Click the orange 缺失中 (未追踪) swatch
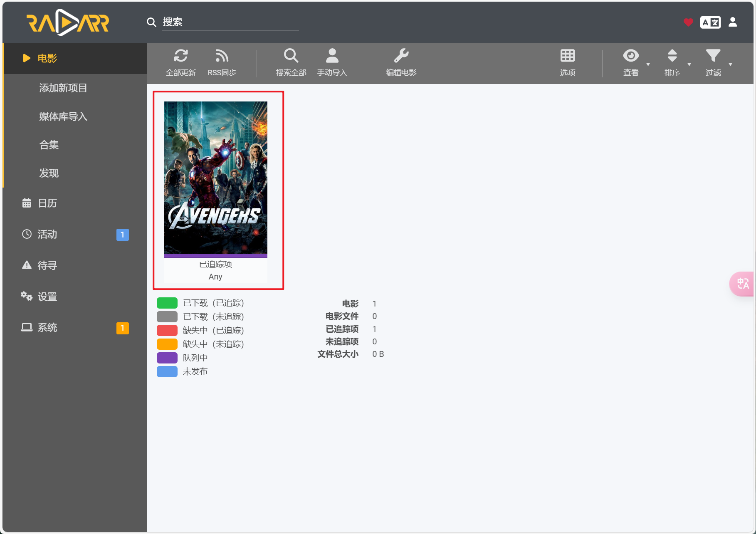Viewport: 756px width, 534px height. tap(167, 344)
